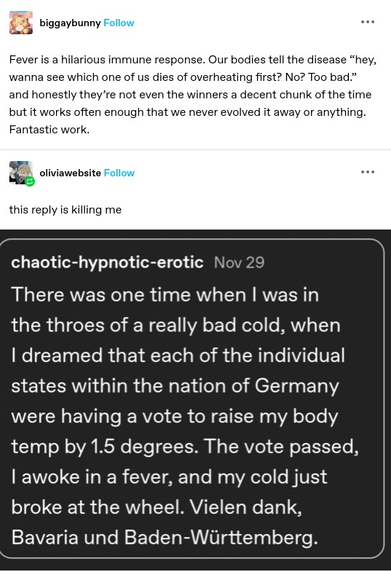Click the 'states within the nation of Germany' line
Image resolution: width=391 pixels, height=588 pixels.
(175, 386)
